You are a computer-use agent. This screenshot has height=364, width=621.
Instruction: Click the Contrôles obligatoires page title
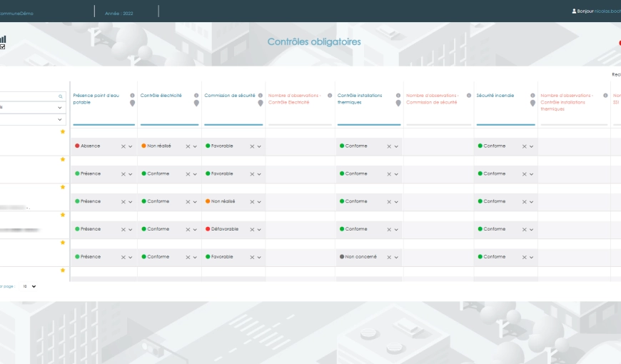click(x=314, y=41)
